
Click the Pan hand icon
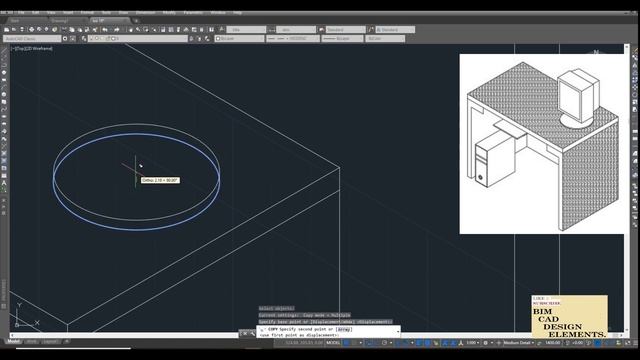[131, 29]
